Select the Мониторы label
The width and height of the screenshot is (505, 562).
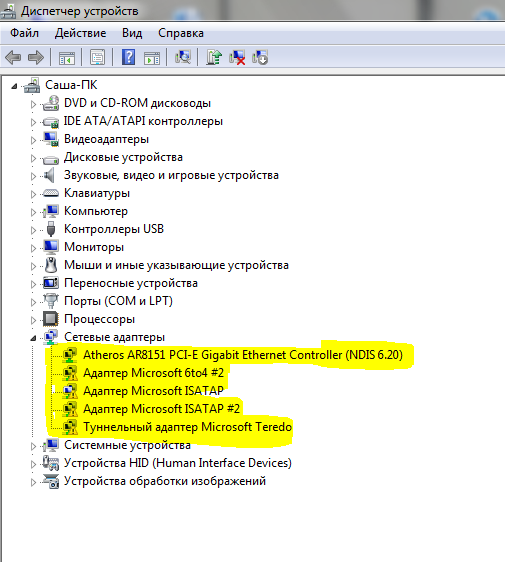pyautogui.click(x=94, y=247)
